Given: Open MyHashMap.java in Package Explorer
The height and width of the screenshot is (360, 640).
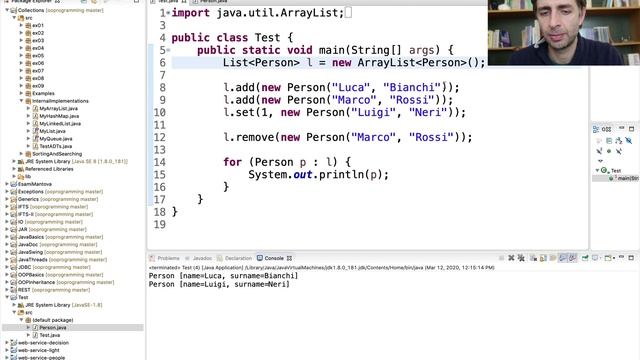Looking at the screenshot, I should tap(59, 116).
